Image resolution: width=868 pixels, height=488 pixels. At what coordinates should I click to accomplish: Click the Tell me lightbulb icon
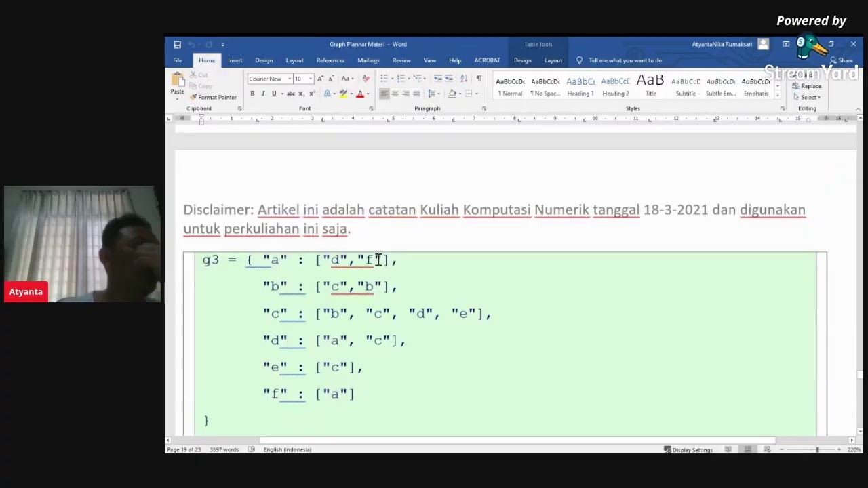(579, 60)
